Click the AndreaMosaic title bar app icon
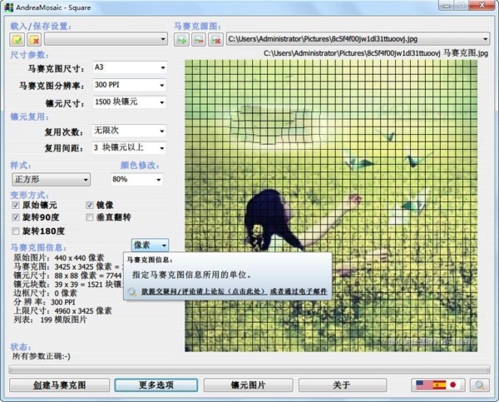The height and width of the screenshot is (402, 499). pos(9,7)
